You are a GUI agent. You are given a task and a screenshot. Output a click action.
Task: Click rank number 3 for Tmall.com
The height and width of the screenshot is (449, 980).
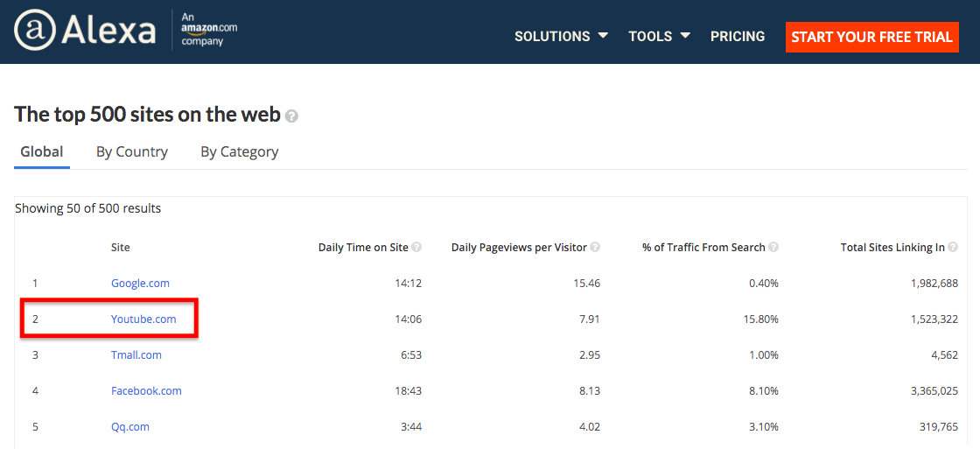point(36,355)
